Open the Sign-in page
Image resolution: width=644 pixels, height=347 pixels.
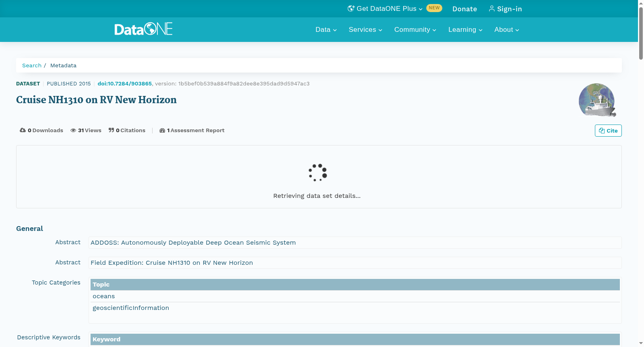(505, 9)
